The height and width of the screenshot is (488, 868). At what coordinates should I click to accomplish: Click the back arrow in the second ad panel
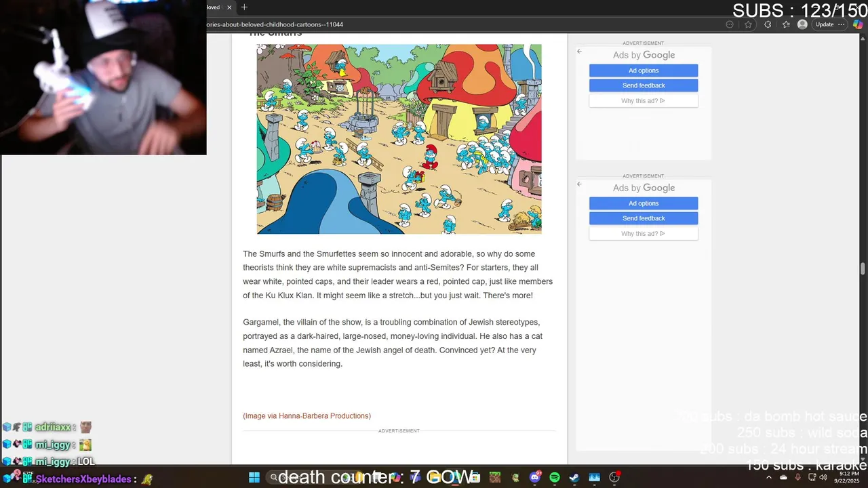[x=579, y=184]
